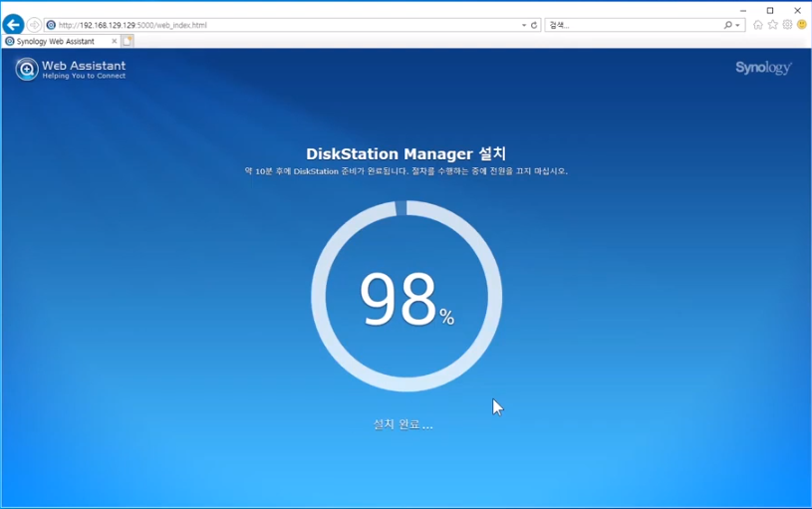
Task: Click the magnifier search icon
Action: tap(727, 25)
